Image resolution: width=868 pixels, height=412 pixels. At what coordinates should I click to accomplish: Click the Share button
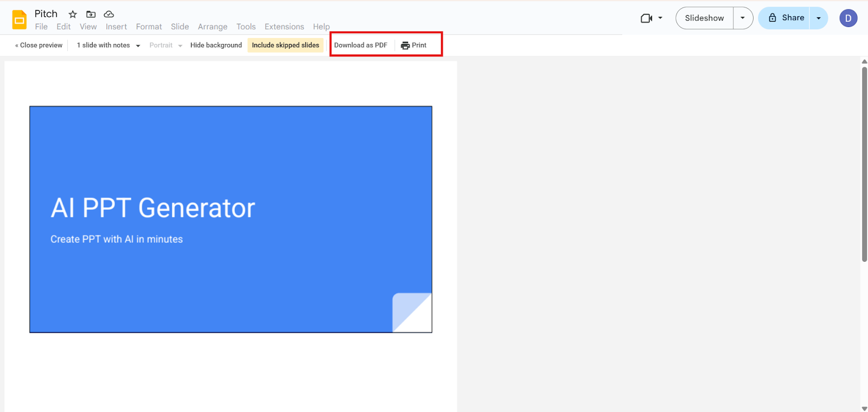point(784,18)
